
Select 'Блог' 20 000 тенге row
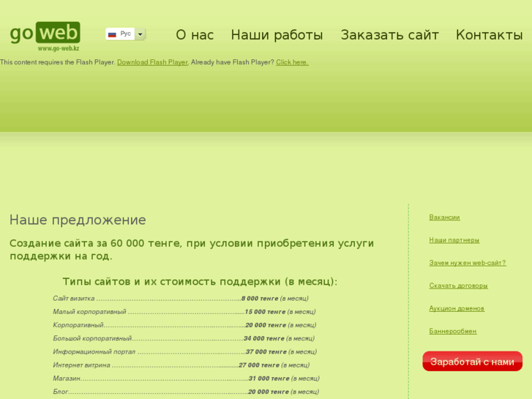coord(186,392)
